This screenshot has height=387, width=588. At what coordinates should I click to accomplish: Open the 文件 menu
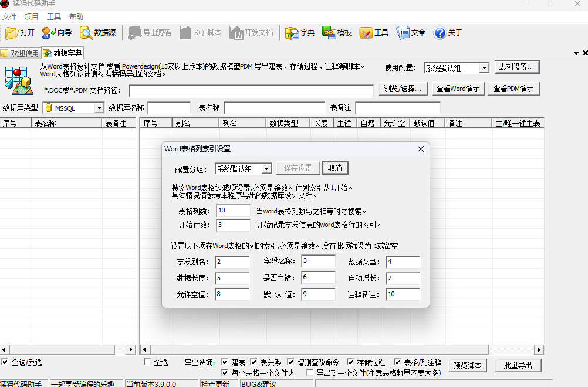point(9,16)
